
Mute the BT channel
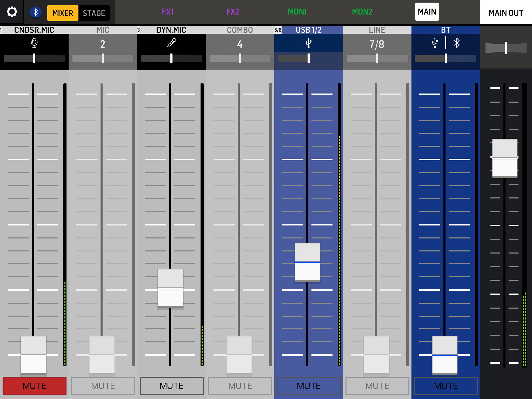click(x=446, y=386)
